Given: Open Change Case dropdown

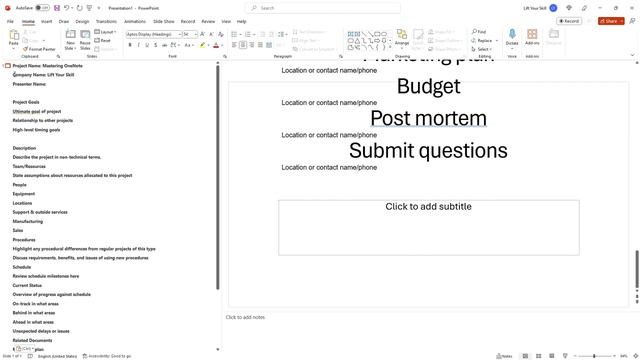Looking at the screenshot, I should click(x=189, y=45).
